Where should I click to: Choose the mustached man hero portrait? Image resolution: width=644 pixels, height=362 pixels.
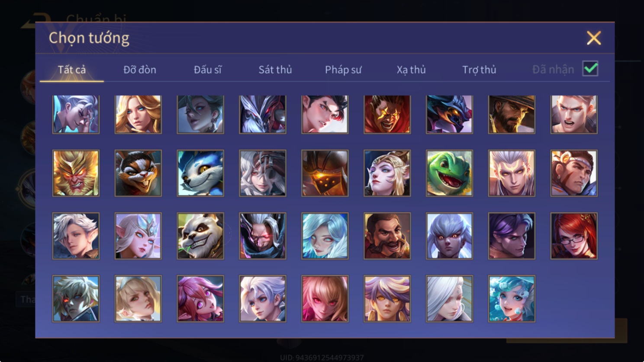click(387, 236)
